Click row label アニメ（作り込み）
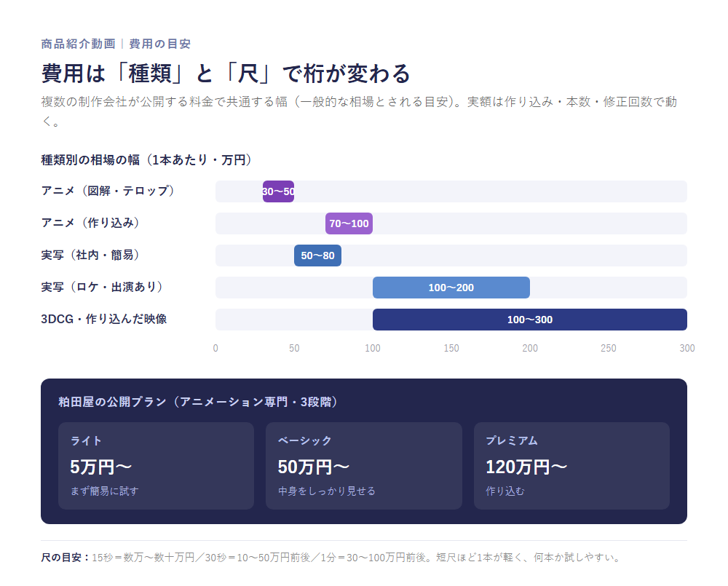This screenshot has width=728, height=586. [90, 223]
